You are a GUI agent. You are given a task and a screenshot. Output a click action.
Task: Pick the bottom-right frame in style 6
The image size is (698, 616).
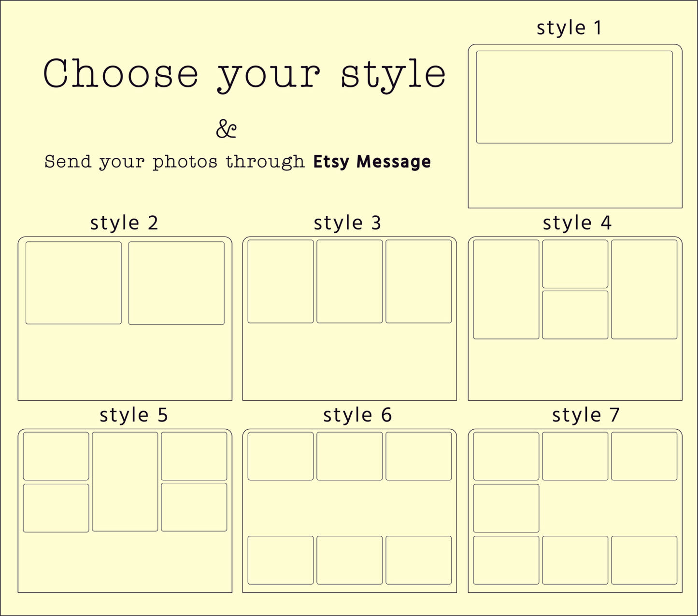click(x=418, y=560)
